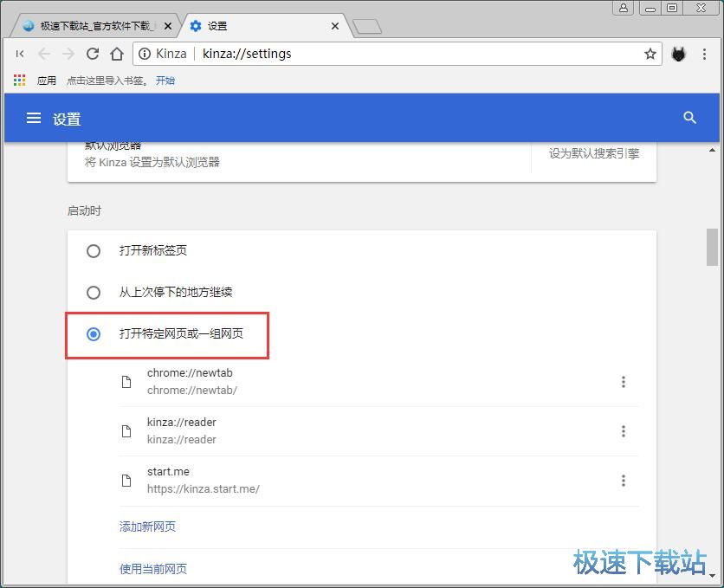
Task: Click the gray kinza://reader URL subtitle
Action: [182, 439]
